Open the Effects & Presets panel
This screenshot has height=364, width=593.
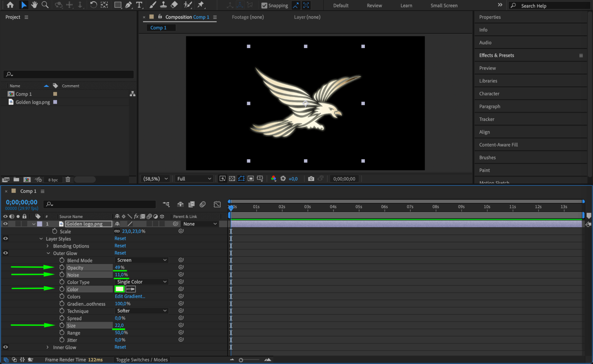tap(496, 55)
